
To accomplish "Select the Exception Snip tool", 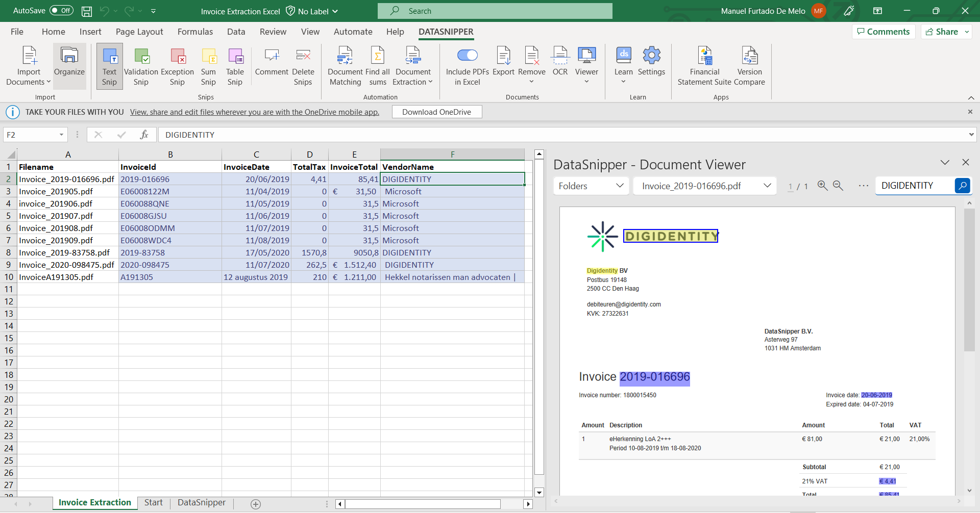I will click(177, 66).
